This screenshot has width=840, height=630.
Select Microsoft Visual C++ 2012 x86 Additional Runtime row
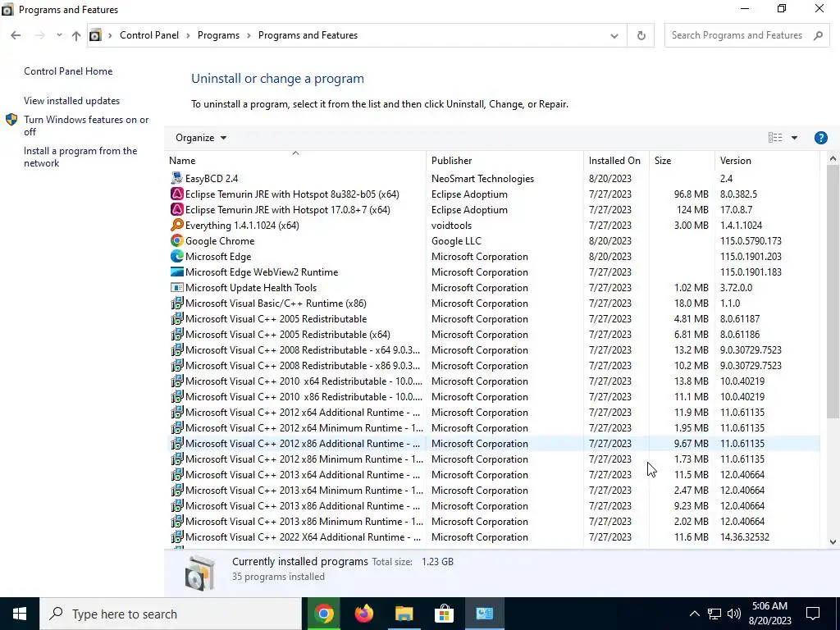click(493, 443)
